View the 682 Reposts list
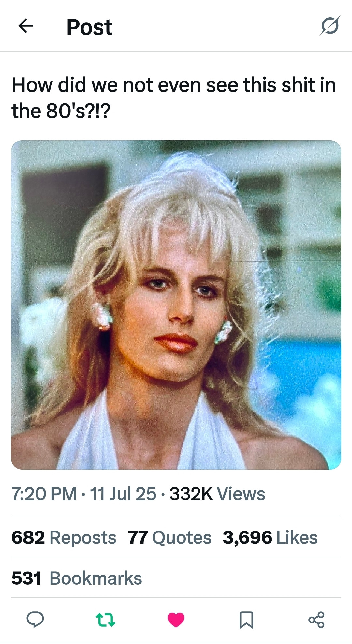The width and height of the screenshot is (352, 644). 64,537
